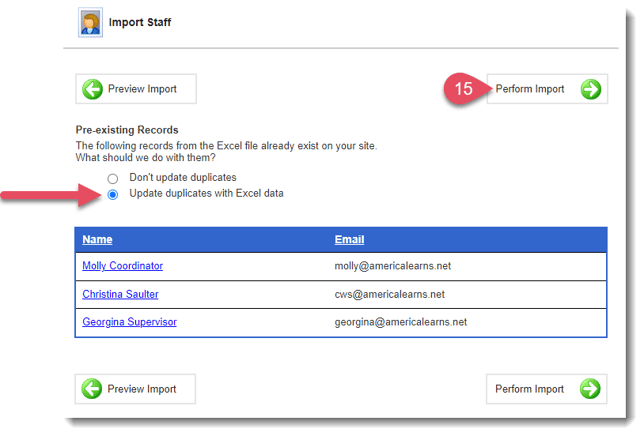Image resolution: width=644 pixels, height=436 pixels.
Task: Click the red step 15 badge
Action: point(463,89)
